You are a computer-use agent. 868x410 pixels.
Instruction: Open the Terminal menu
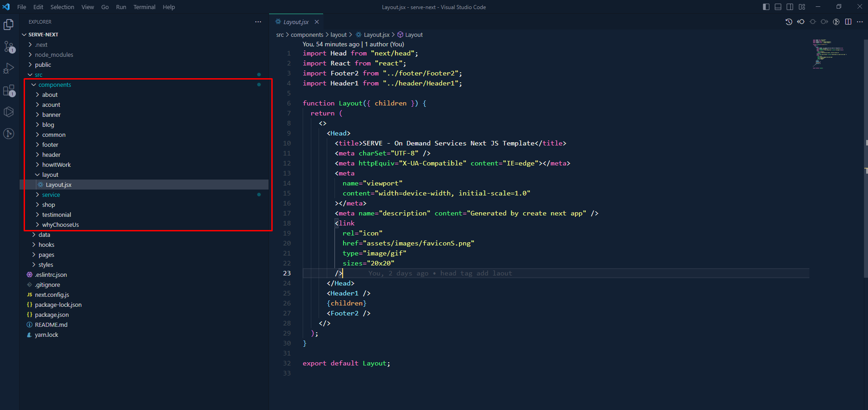[x=145, y=7]
